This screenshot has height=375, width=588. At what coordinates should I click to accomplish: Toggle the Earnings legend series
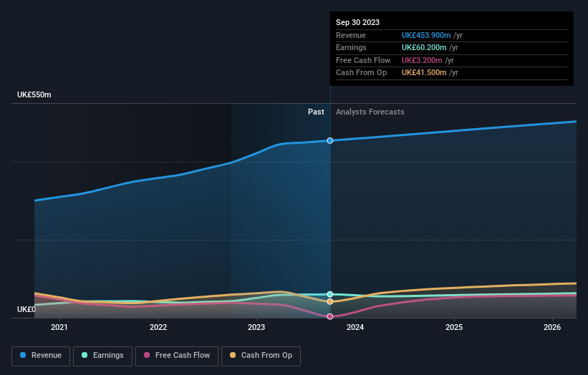click(102, 356)
